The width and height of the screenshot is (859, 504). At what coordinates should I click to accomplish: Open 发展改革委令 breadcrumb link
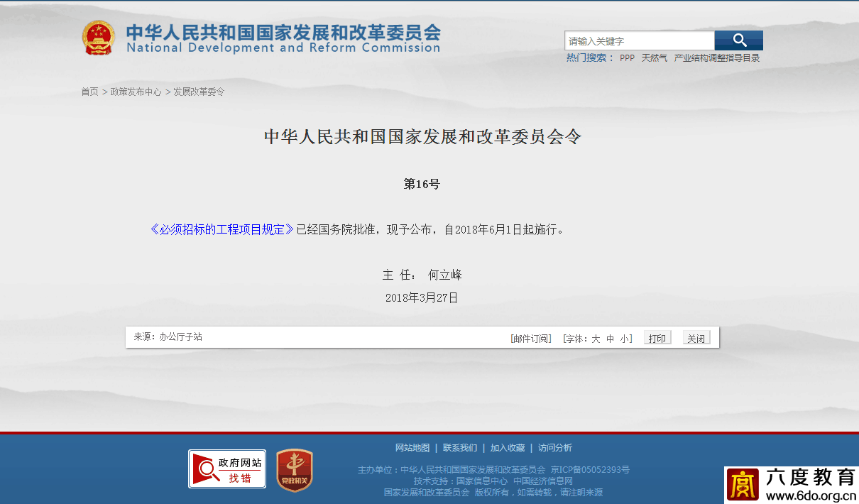(199, 92)
